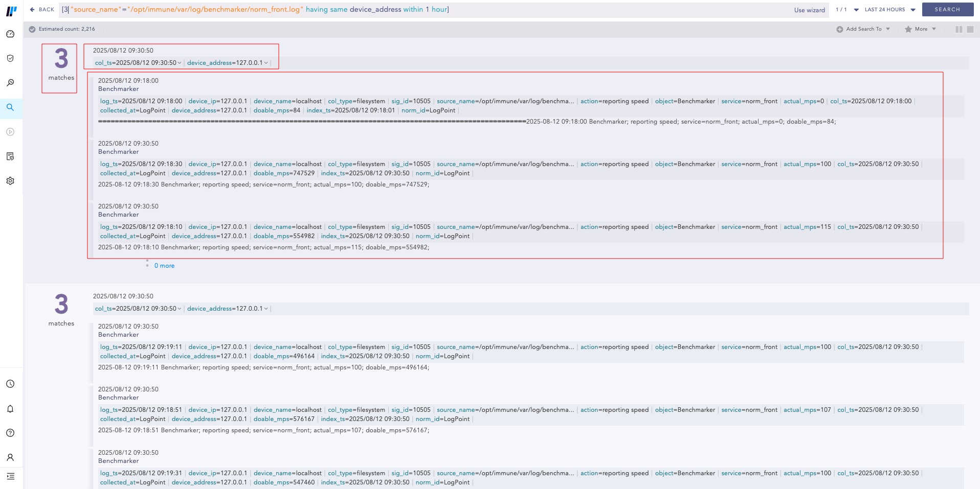
Task: Open notifications via the bell icon
Action: click(10, 408)
